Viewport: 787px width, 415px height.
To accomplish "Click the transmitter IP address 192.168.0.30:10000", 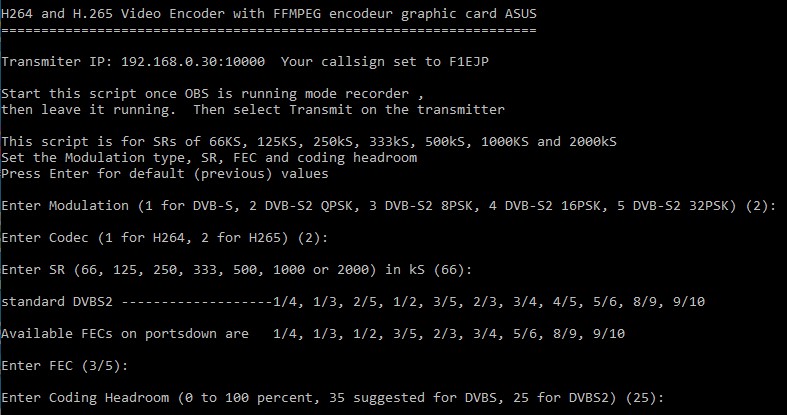I will [x=193, y=62].
